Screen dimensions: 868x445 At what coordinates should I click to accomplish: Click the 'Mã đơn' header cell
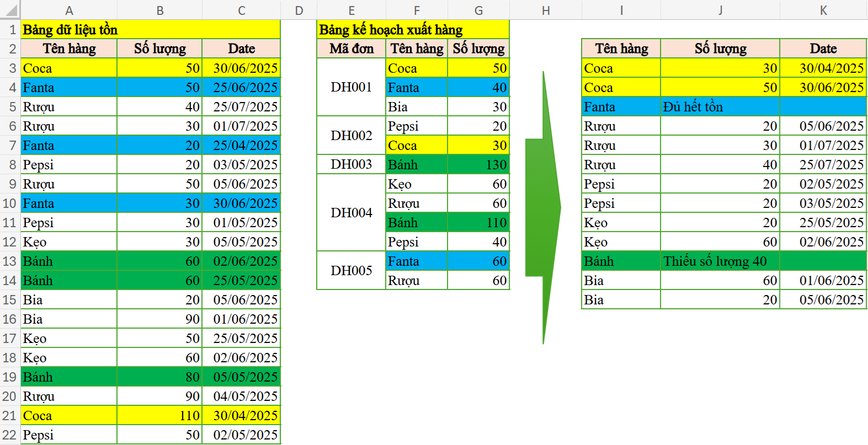pyautogui.click(x=351, y=49)
